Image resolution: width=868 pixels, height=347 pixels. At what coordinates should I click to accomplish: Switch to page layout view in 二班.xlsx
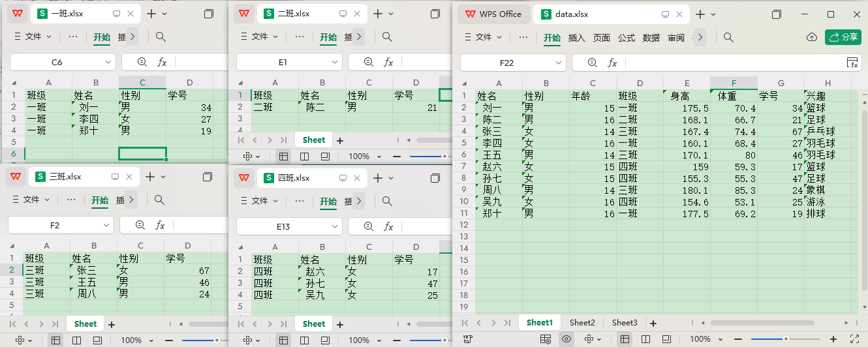pyautogui.click(x=304, y=157)
